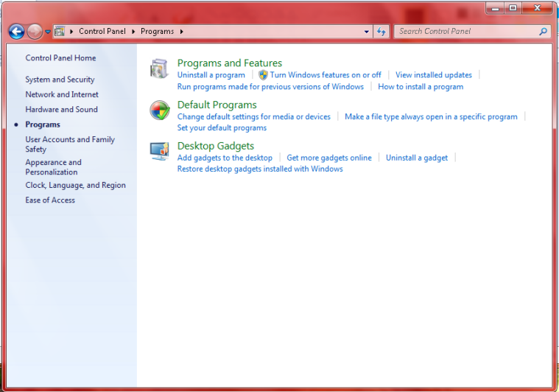This screenshot has width=559, height=392.
Task: Click Change default settings for media or devices
Action: [254, 116]
